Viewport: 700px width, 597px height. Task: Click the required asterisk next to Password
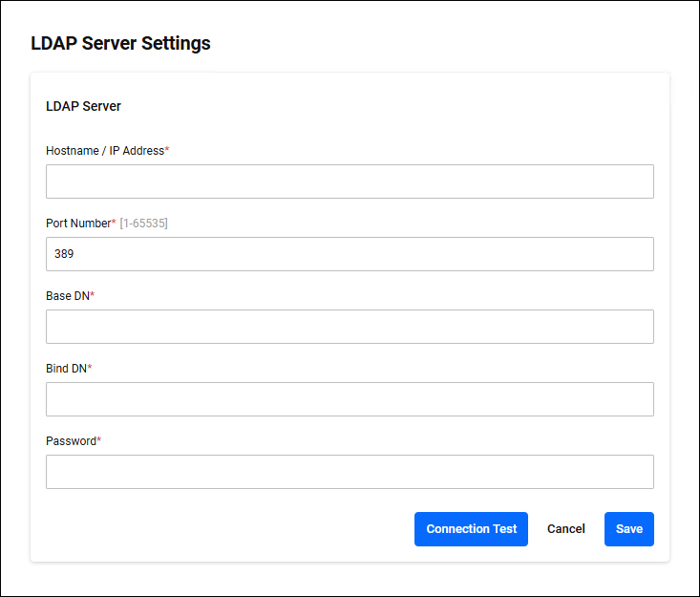click(99, 440)
